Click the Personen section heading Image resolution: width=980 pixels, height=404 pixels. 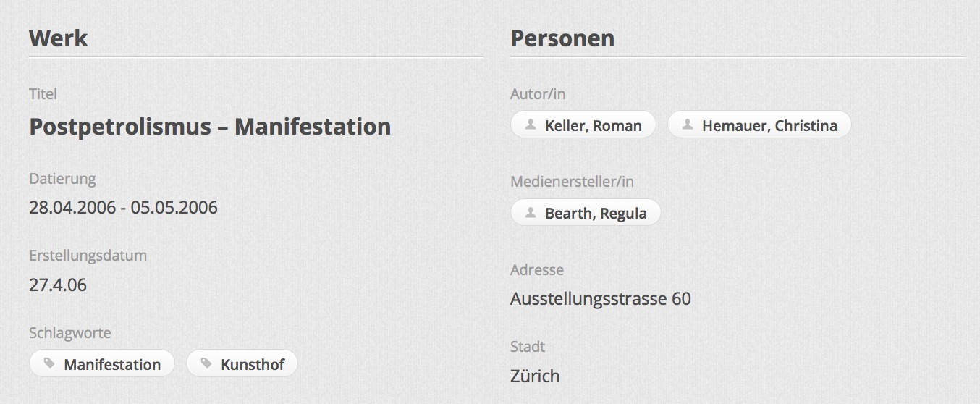pos(562,38)
